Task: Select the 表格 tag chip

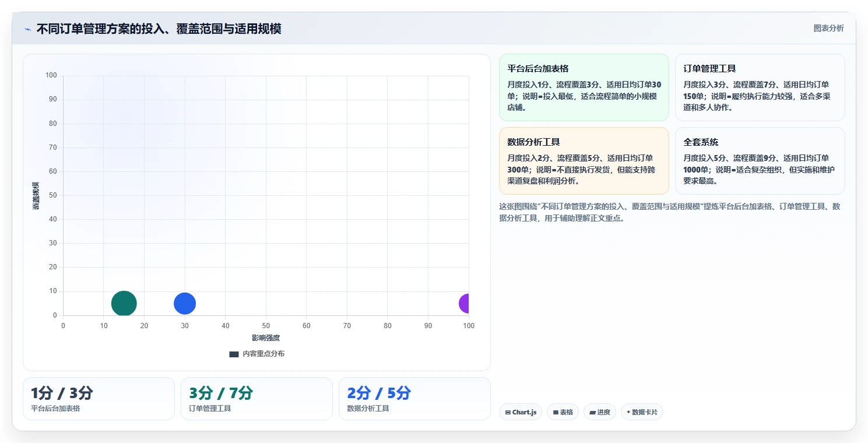Action: click(x=563, y=412)
